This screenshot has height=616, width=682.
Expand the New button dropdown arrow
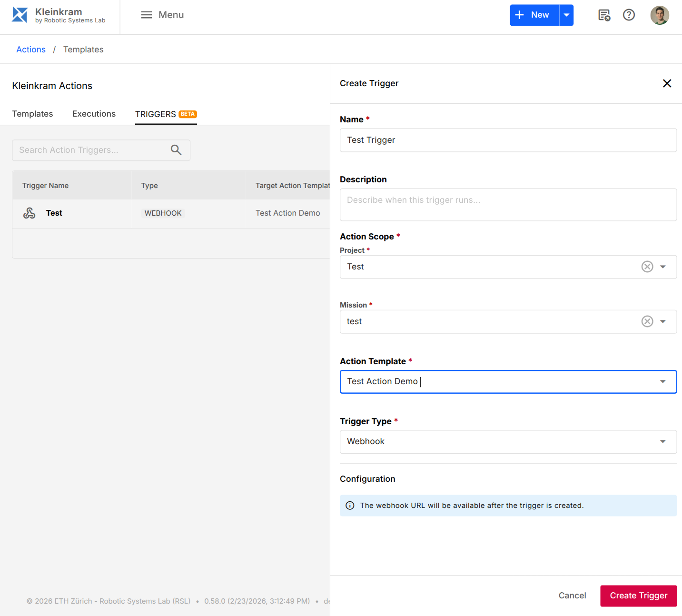tap(566, 15)
